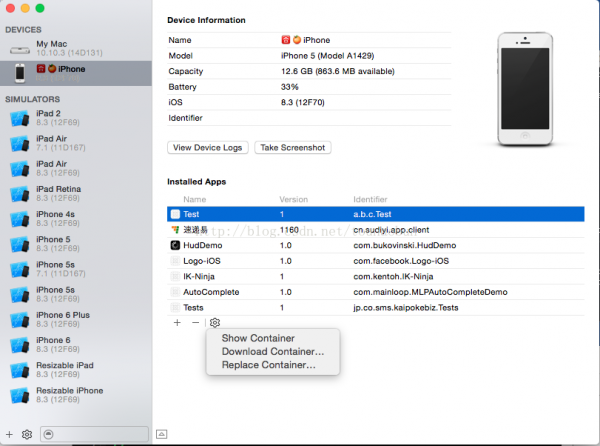
Task: Click the iPhone 5 device image
Action: click(525, 89)
